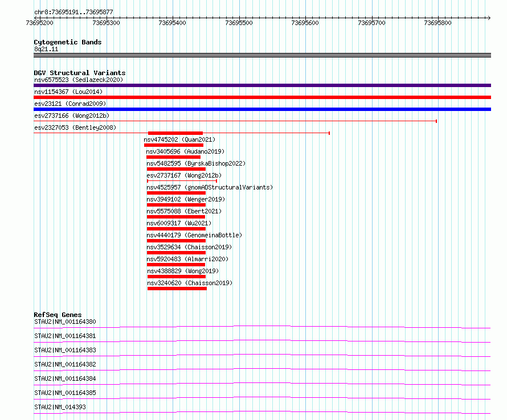Open nsv4525957 (gnomADStructuralVariants) label
The width and height of the screenshot is (507, 420).
(210, 187)
